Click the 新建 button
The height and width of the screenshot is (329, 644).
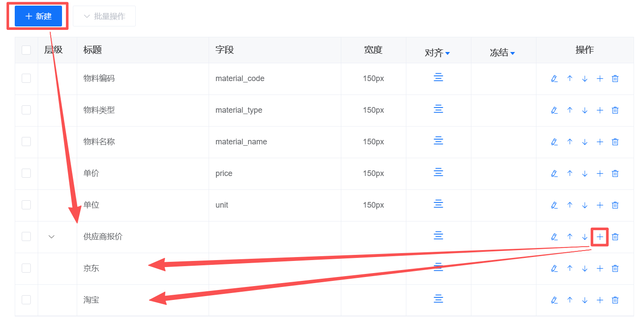(x=38, y=16)
